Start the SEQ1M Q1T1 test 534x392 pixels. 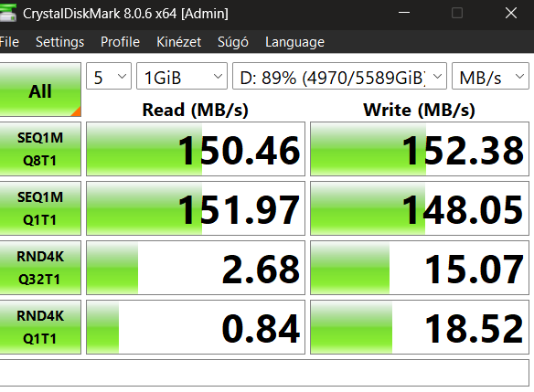point(40,208)
